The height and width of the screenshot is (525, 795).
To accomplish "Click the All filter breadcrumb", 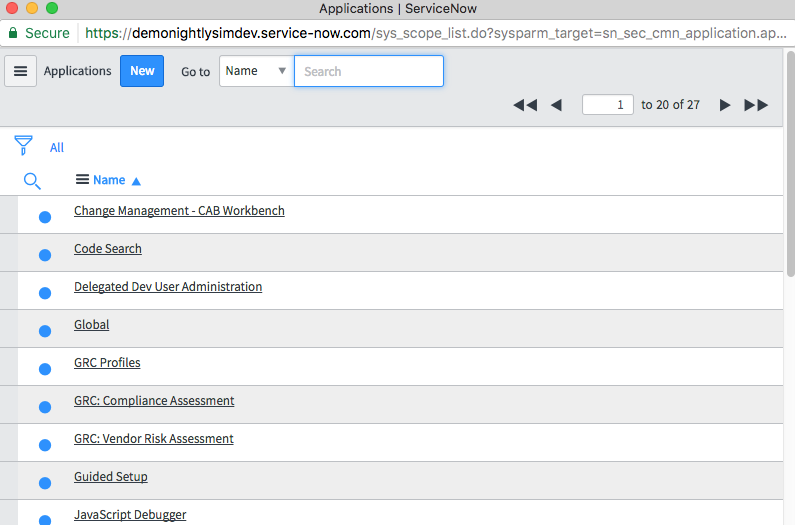I will point(57,148).
